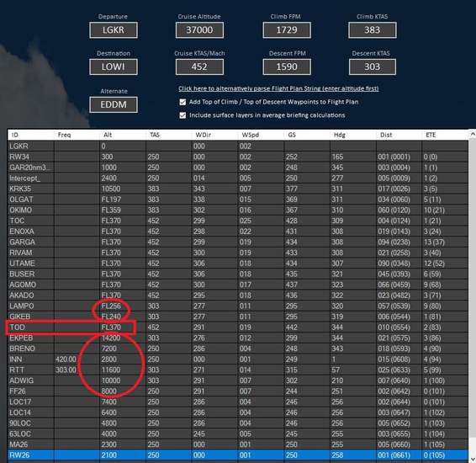Viewport: 476px width, 463px height.
Task: Click the GS column header
Action: (307, 135)
